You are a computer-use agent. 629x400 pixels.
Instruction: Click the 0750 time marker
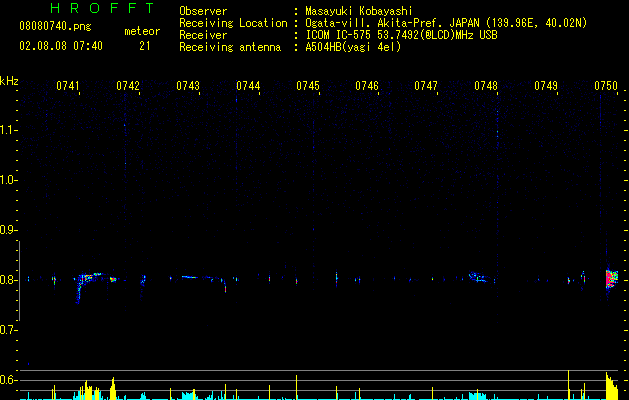pos(606,86)
